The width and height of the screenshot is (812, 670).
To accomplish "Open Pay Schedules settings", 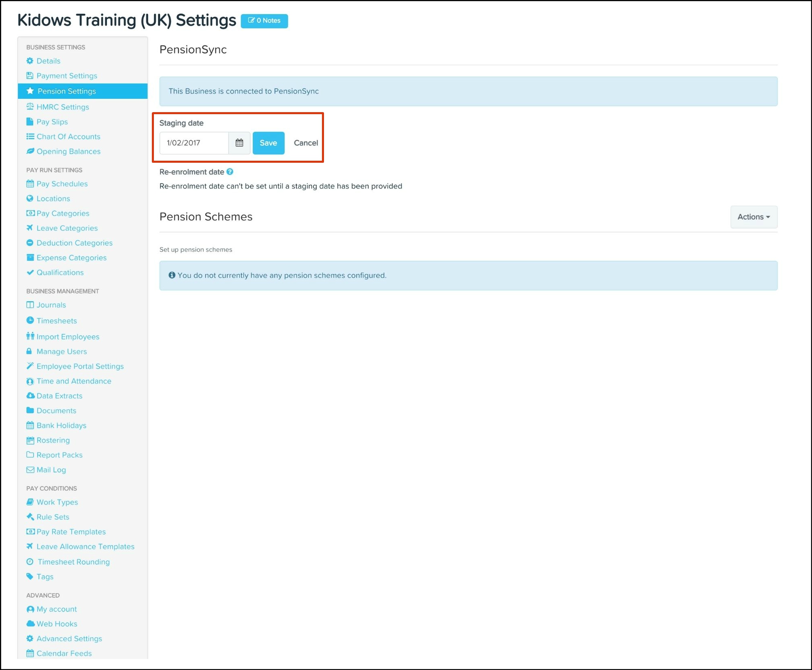I will [62, 184].
